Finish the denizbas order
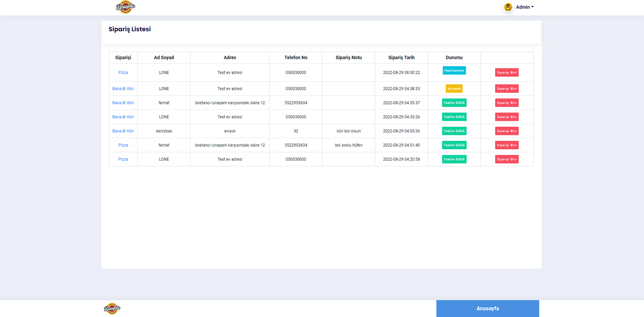644x317 pixels. (x=507, y=131)
